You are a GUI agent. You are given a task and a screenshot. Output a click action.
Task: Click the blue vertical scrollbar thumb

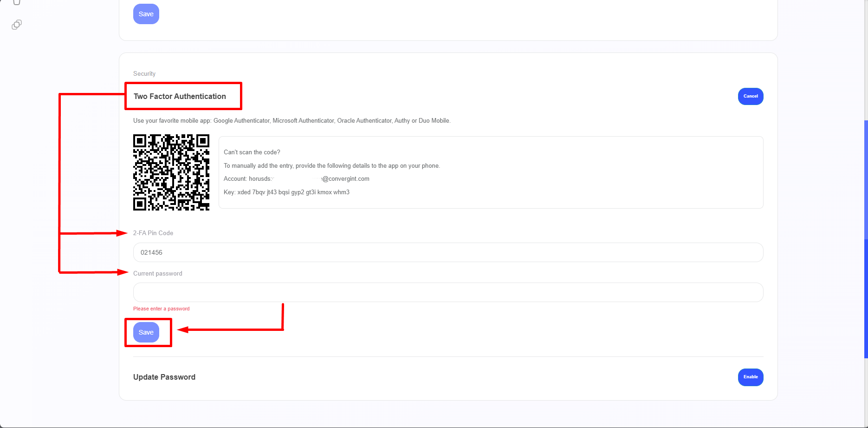click(866, 239)
